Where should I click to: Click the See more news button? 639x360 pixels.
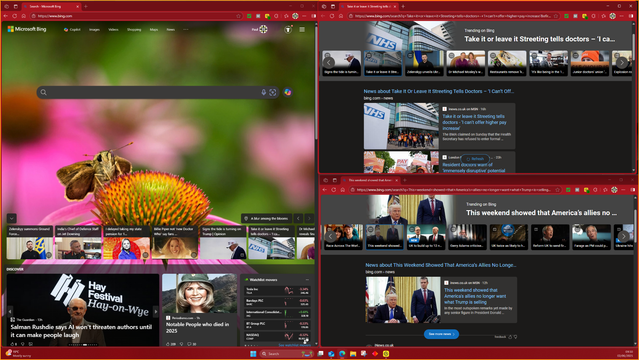pos(441,334)
